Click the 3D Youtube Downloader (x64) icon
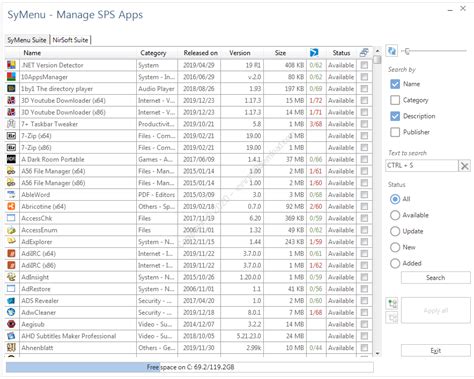This screenshot has width=474, height=379. (11, 100)
